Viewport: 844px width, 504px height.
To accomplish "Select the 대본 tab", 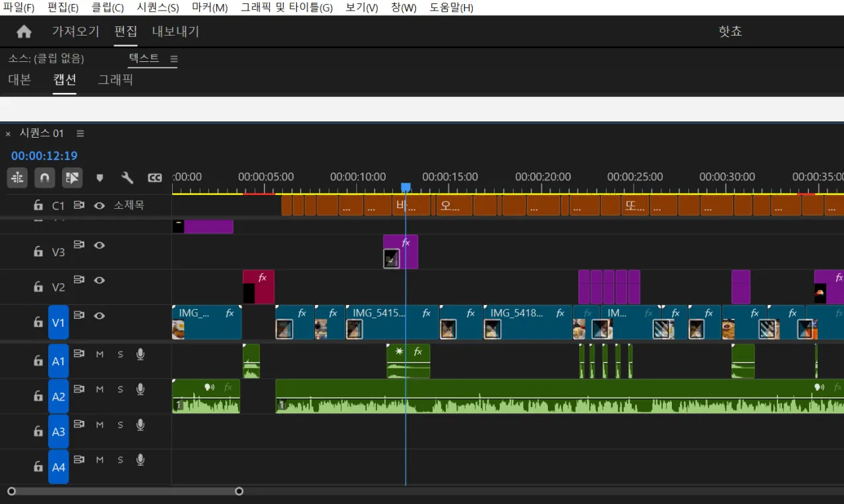I will pyautogui.click(x=20, y=80).
